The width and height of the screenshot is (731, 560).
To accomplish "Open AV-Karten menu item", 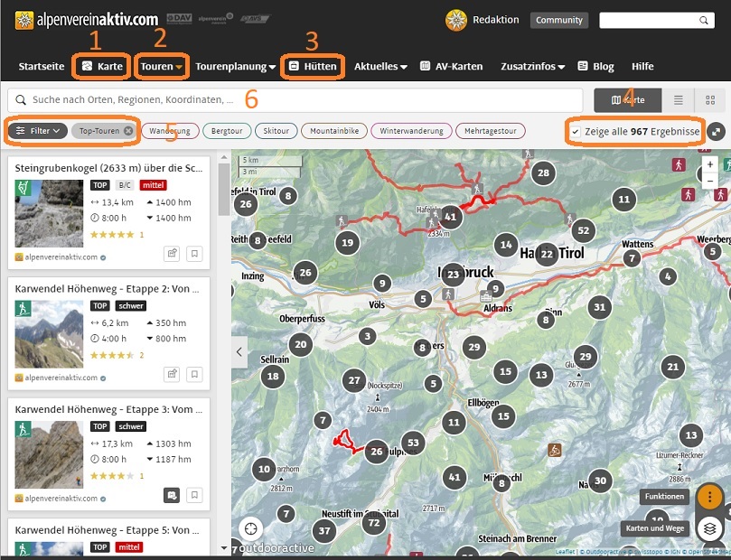I will pos(451,66).
